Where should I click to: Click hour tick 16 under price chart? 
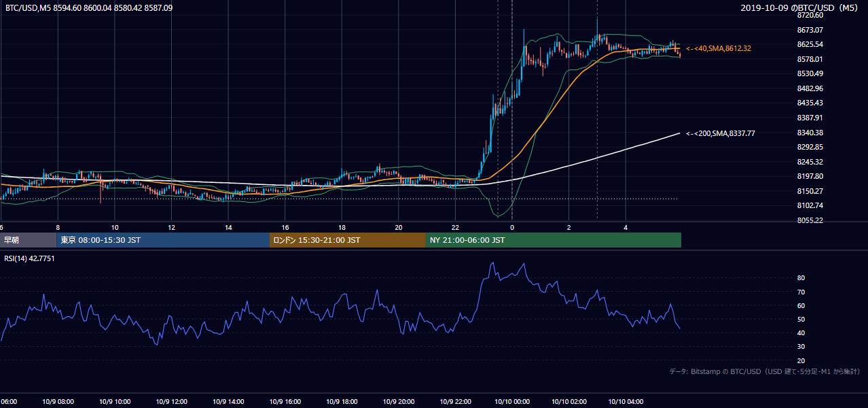click(285, 227)
